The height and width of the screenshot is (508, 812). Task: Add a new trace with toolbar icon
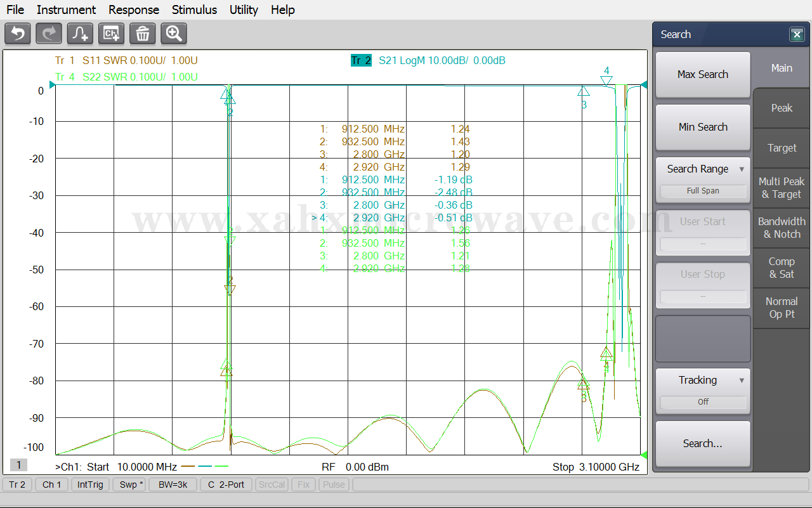80,34
